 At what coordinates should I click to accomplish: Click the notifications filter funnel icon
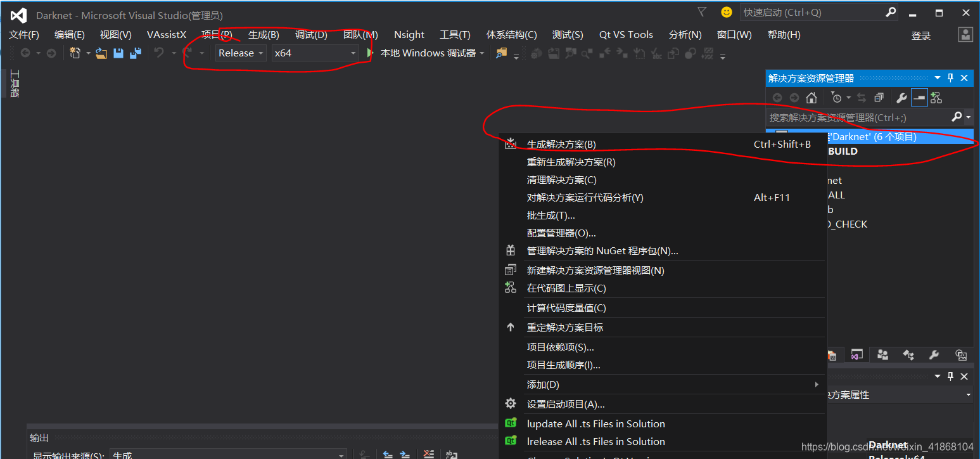(x=702, y=12)
